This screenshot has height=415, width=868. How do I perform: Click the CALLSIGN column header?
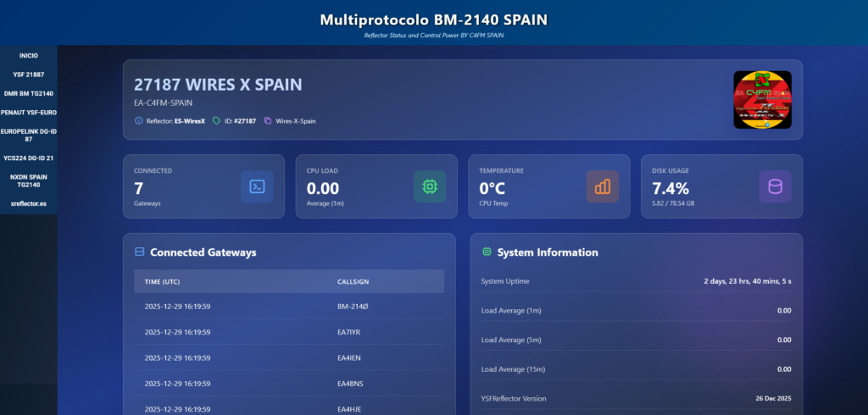[x=353, y=281]
